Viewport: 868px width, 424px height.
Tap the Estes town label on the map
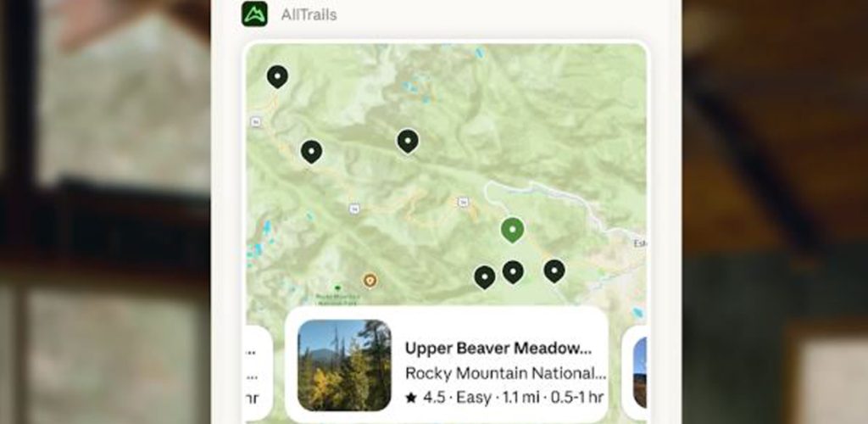(640, 243)
